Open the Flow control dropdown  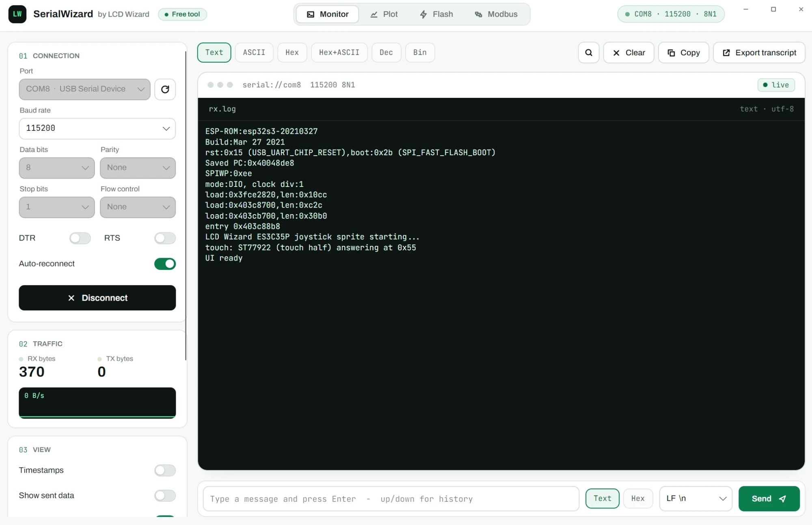(138, 207)
